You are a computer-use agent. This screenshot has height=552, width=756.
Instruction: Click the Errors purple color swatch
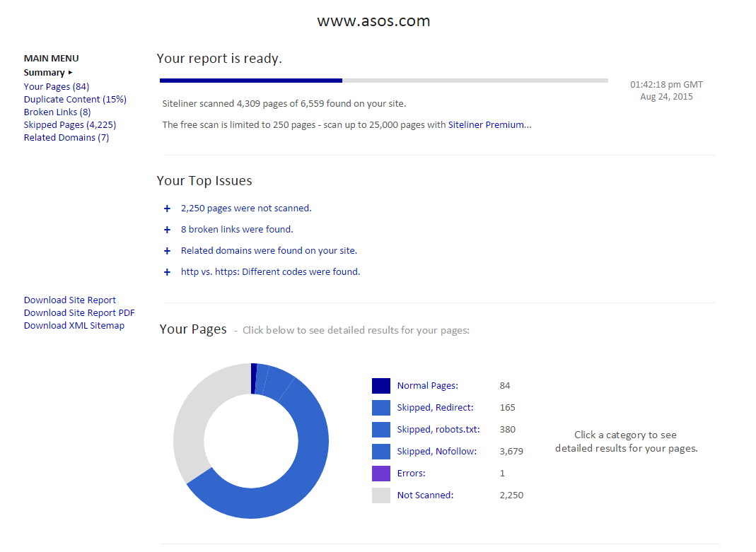[381, 474]
